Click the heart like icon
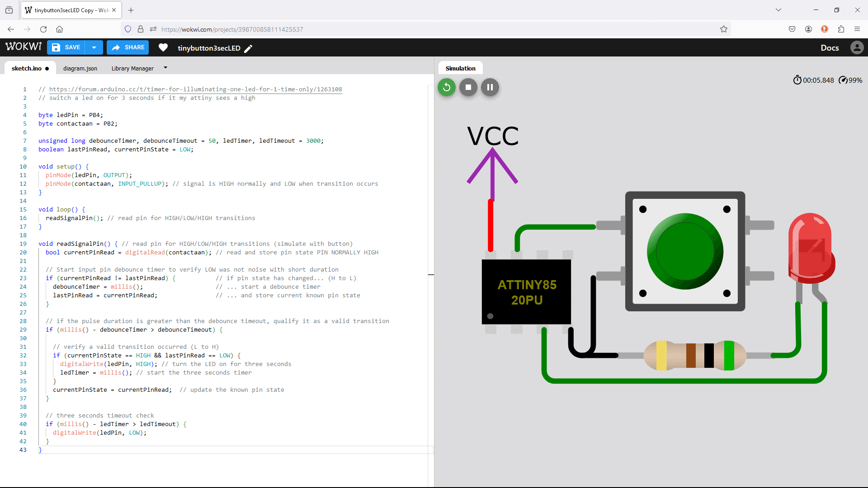 163,47
